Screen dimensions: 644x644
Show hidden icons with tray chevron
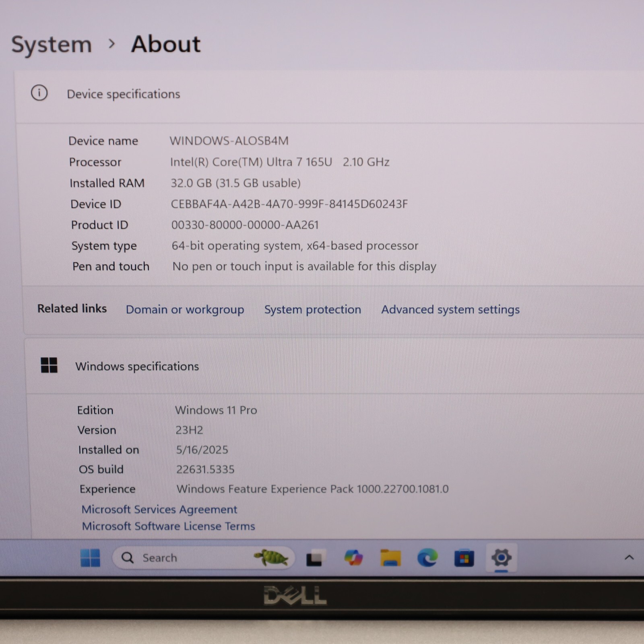(x=629, y=557)
